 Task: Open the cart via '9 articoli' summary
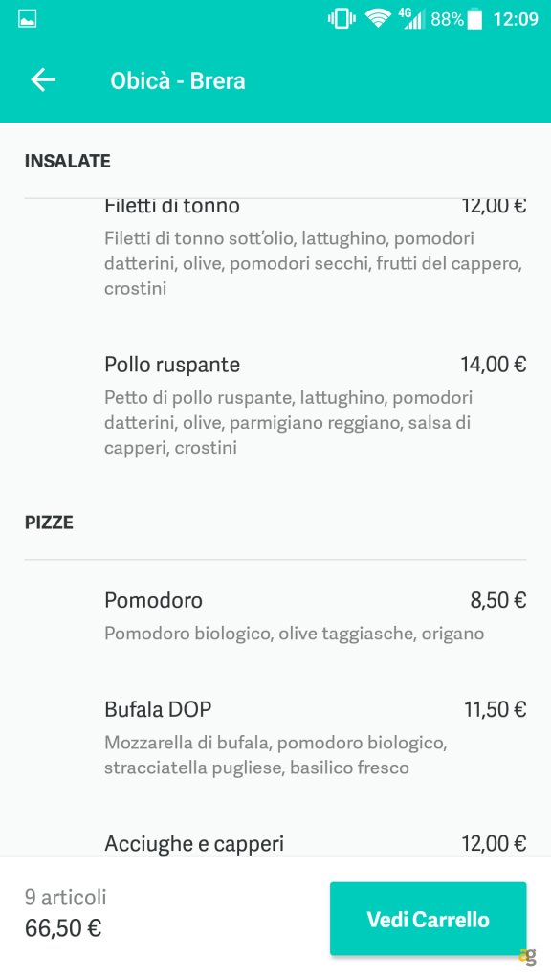[65, 896]
